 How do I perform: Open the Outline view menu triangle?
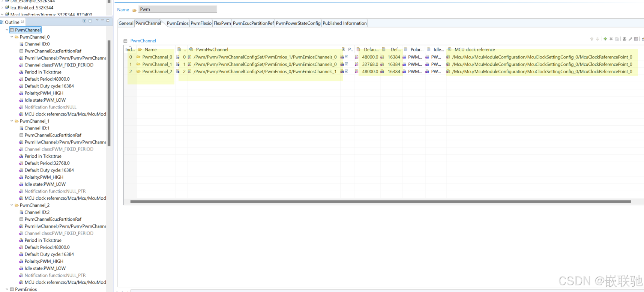click(x=97, y=20)
